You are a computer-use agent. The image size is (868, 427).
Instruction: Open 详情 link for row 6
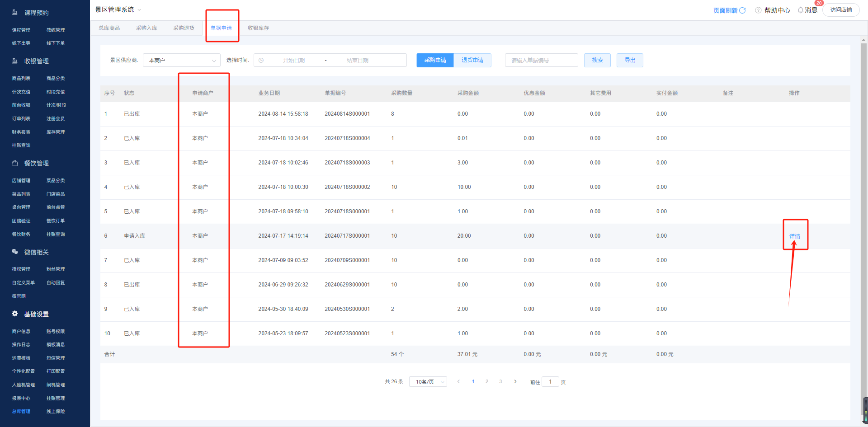(x=795, y=236)
